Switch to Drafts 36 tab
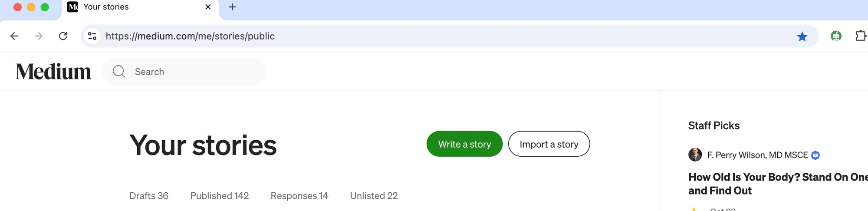Image resolution: width=868 pixels, height=211 pixels. click(149, 196)
